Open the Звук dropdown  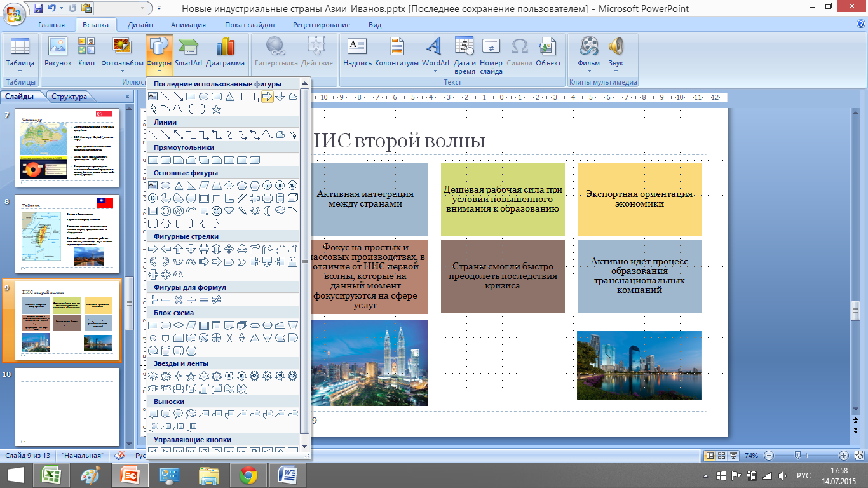coord(616,71)
